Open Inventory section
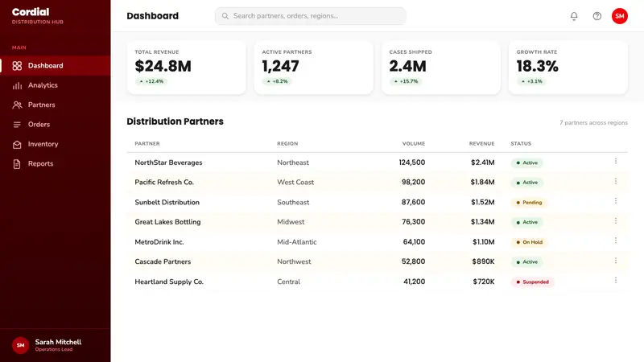The height and width of the screenshot is (362, 644). pos(55,144)
